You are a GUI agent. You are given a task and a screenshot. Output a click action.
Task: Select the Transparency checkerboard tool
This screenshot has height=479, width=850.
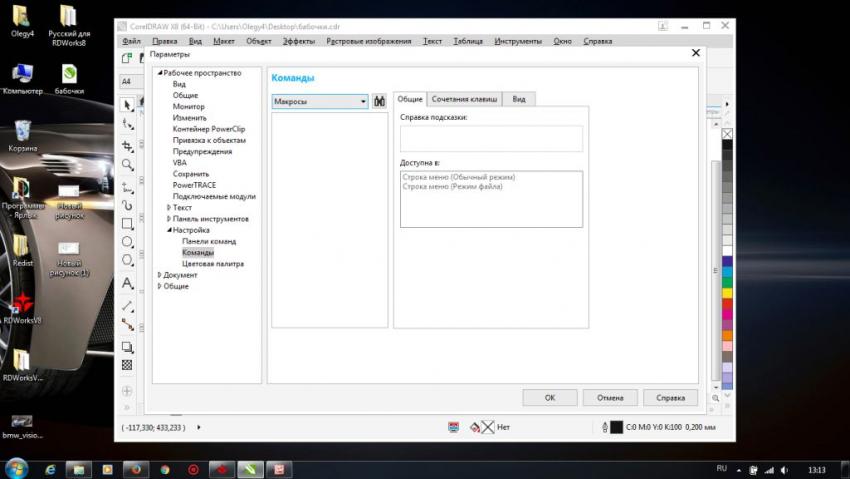point(127,365)
